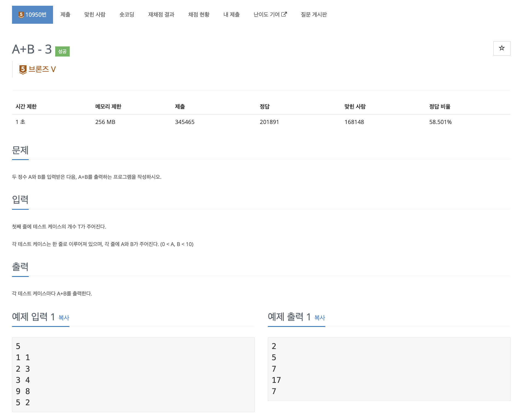The height and width of the screenshot is (420, 527).
Task: Open the 채점 현황 page
Action: tap(199, 14)
